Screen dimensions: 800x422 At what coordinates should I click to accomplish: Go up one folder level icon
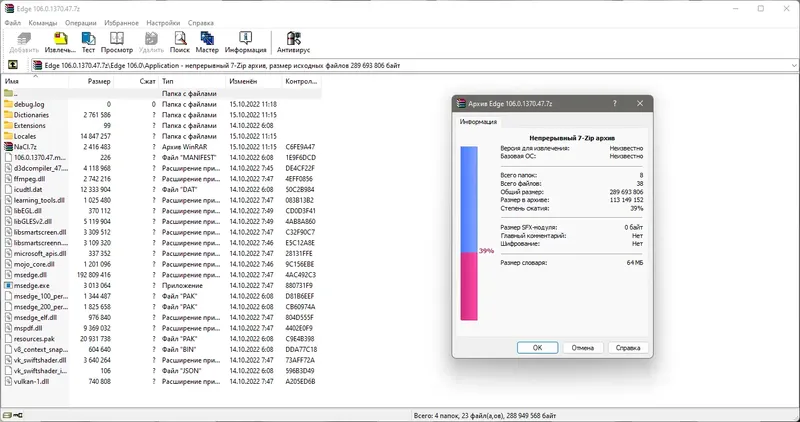click(13, 65)
